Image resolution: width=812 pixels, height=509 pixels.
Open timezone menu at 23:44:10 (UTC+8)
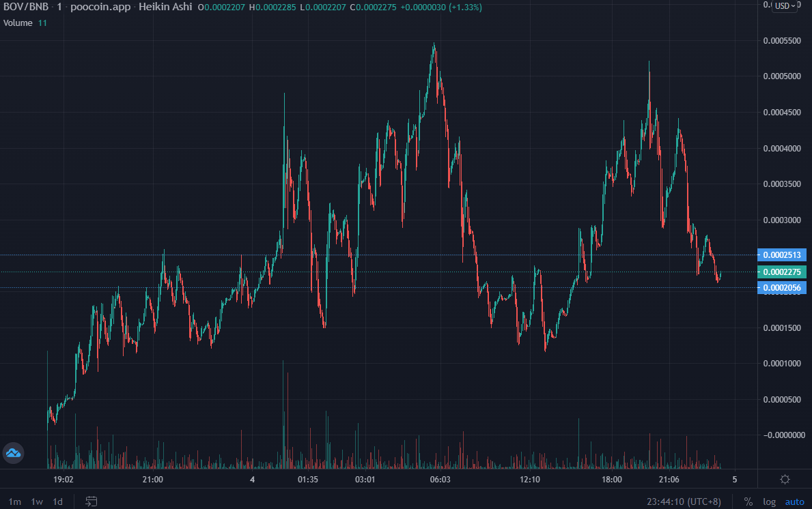pos(684,501)
